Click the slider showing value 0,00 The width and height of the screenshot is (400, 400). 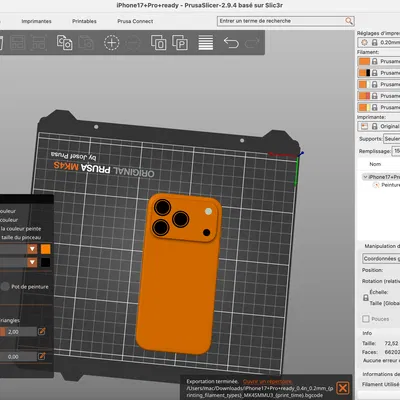pos(18,357)
